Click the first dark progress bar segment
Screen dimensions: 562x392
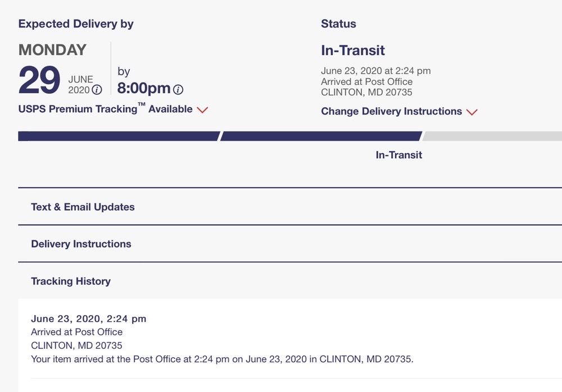pos(118,136)
